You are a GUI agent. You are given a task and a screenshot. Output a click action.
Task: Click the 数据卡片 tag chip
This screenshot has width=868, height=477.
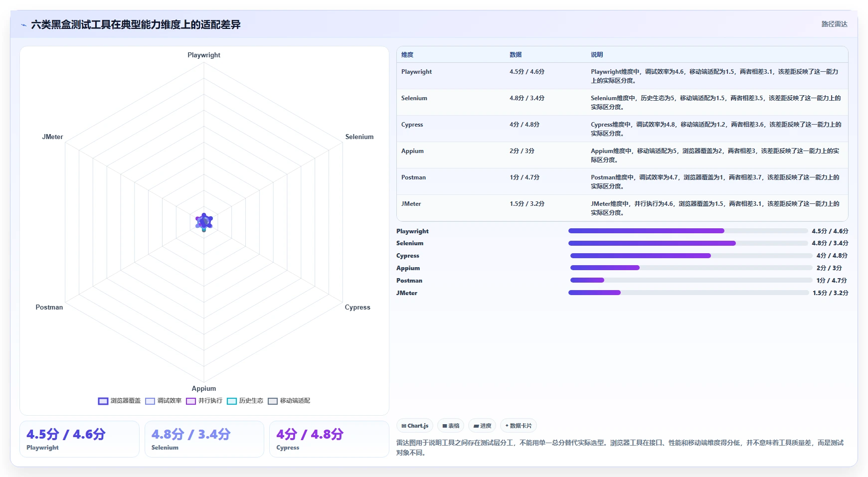click(519, 426)
